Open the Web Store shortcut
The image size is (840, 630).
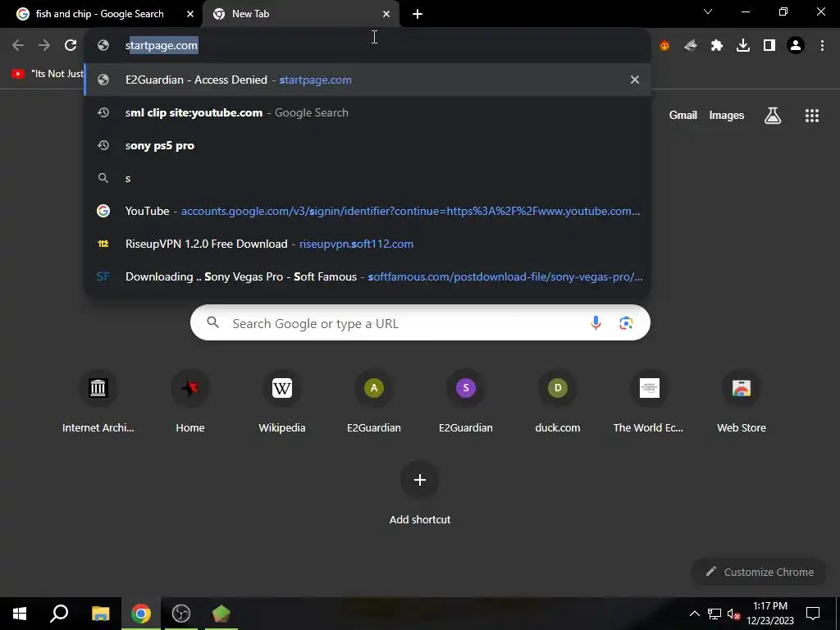click(742, 401)
